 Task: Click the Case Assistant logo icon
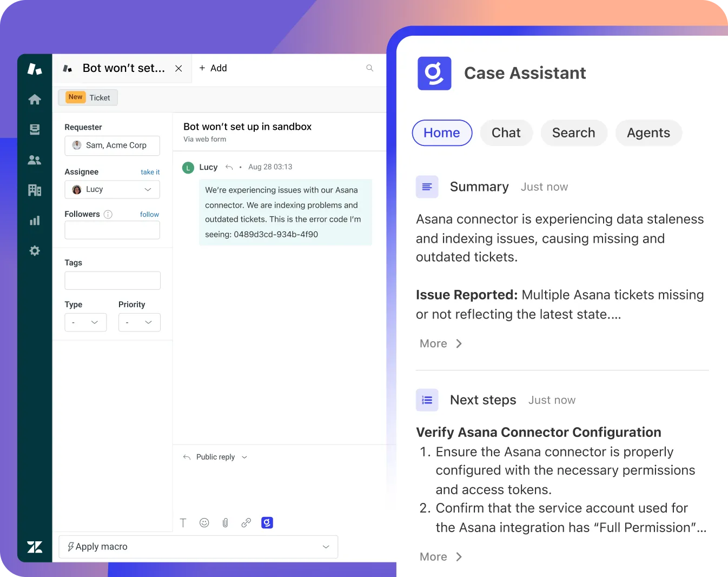tap(434, 74)
